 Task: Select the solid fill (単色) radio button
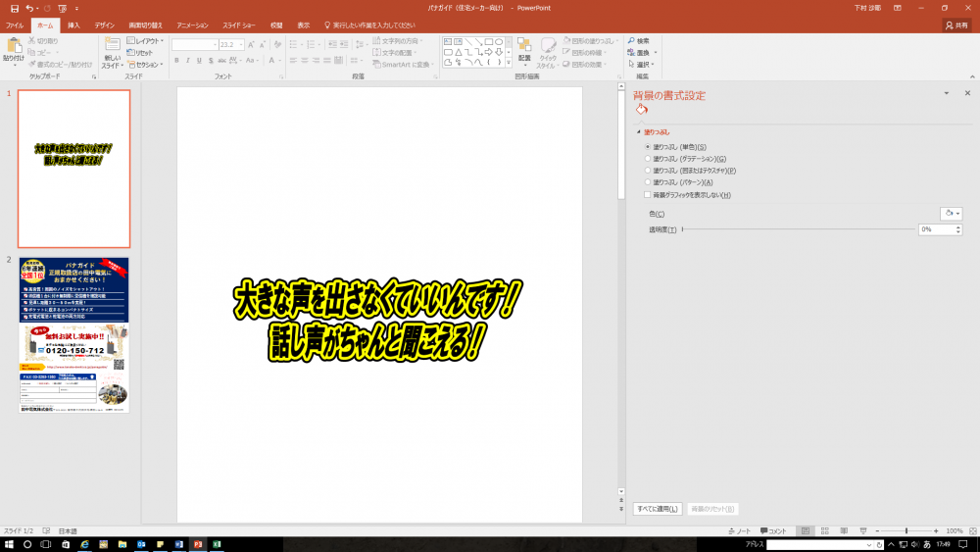[648, 147]
